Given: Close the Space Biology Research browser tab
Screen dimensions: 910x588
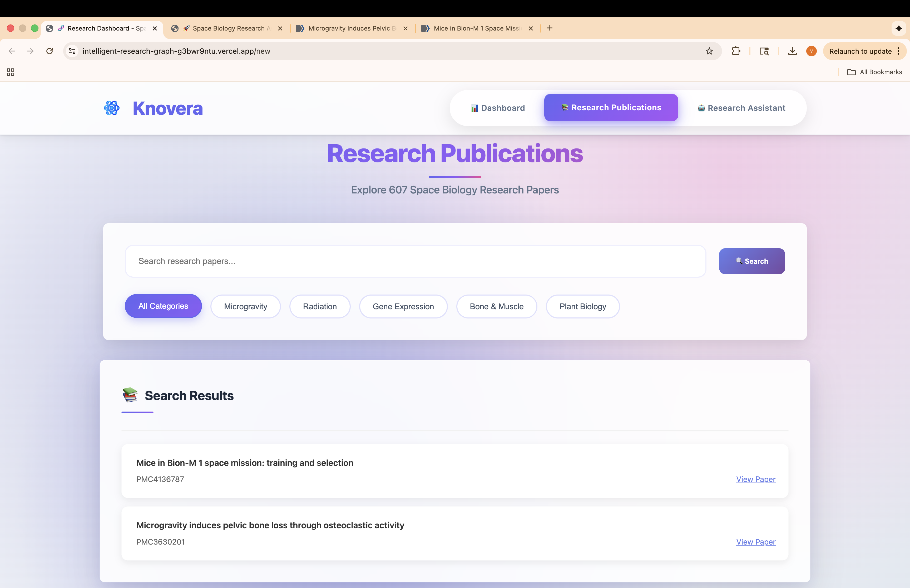Looking at the screenshot, I should [x=280, y=28].
